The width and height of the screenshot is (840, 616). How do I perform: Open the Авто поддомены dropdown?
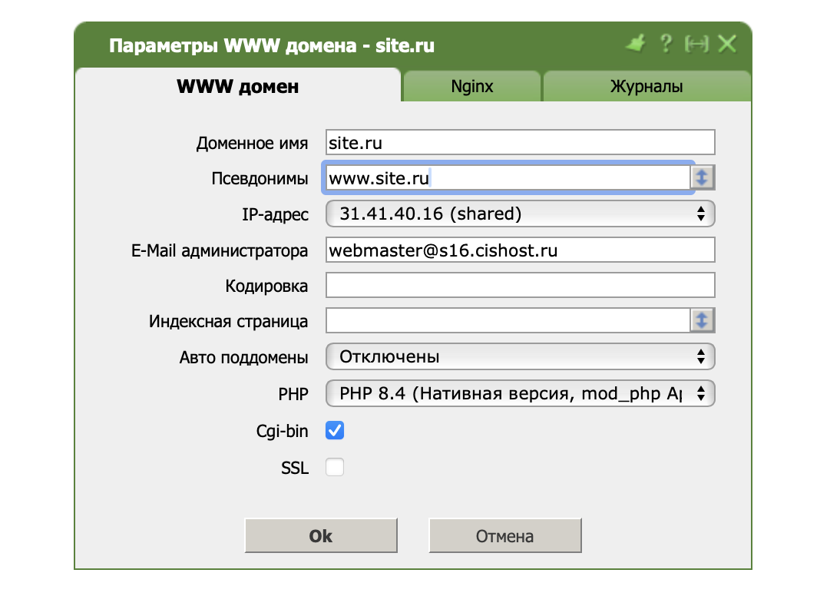tap(520, 356)
